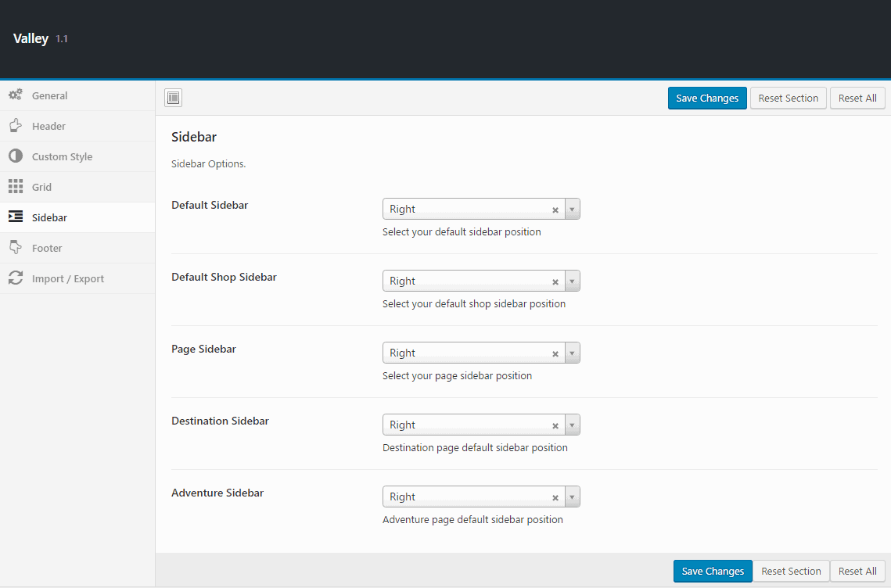Toggle the expand-all-sections icon in toolbar
Viewport: 891px width, 588px height.
[174, 98]
